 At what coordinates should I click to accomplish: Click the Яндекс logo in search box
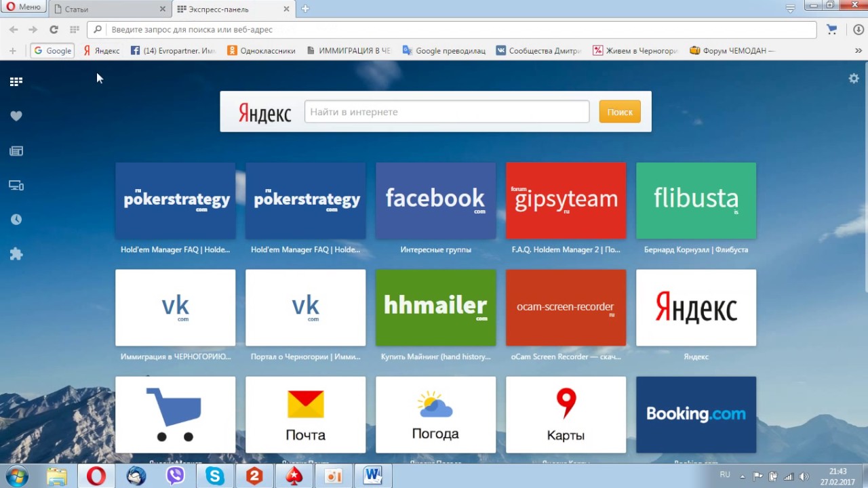tap(264, 113)
